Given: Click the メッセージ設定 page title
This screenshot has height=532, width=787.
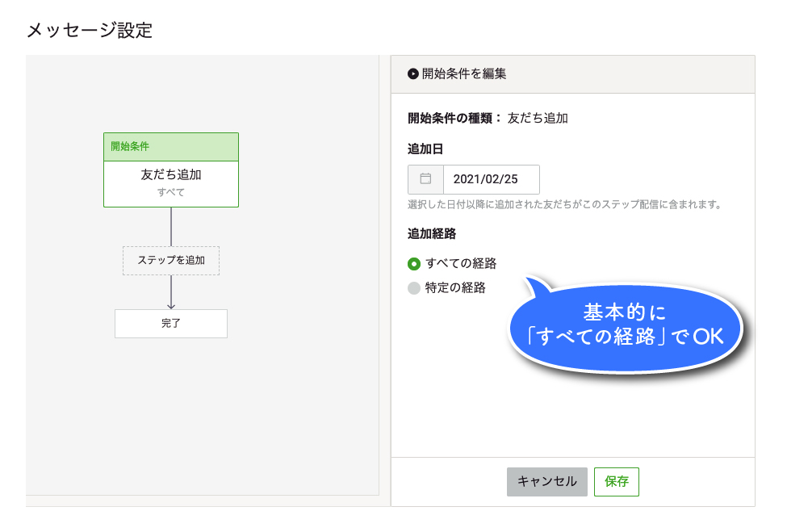Looking at the screenshot, I should coord(90,31).
